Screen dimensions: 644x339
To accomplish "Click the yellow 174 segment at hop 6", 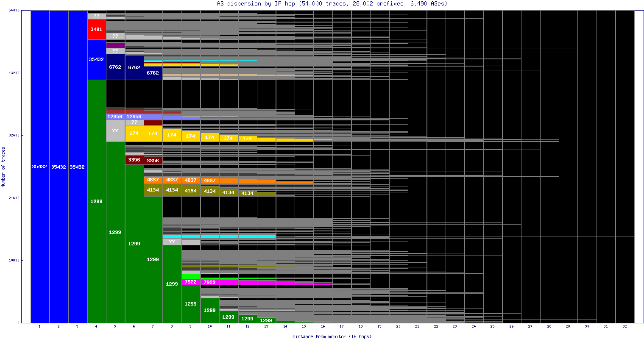I will (134, 133).
